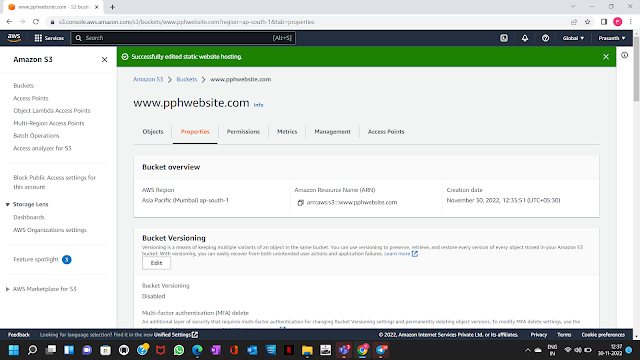Open the Global region dropdown

coord(573,38)
